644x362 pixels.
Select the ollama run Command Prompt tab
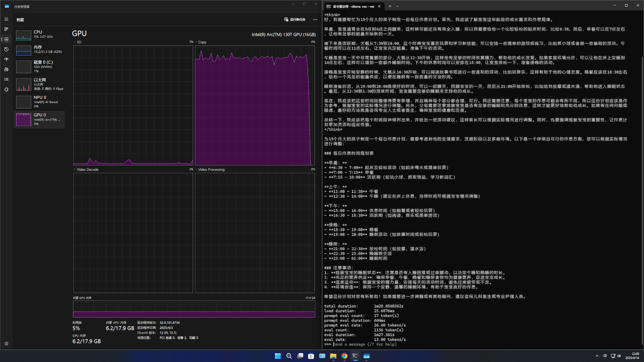point(353,7)
